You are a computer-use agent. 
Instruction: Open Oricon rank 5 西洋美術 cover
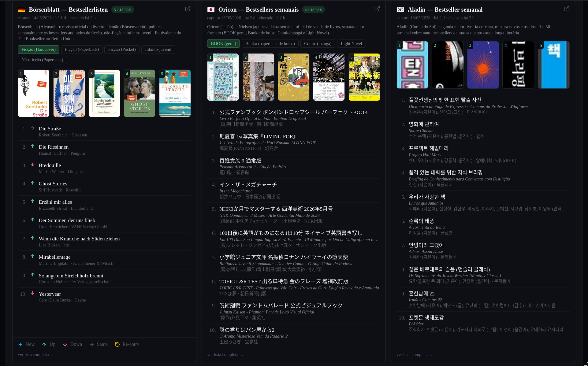(364, 77)
